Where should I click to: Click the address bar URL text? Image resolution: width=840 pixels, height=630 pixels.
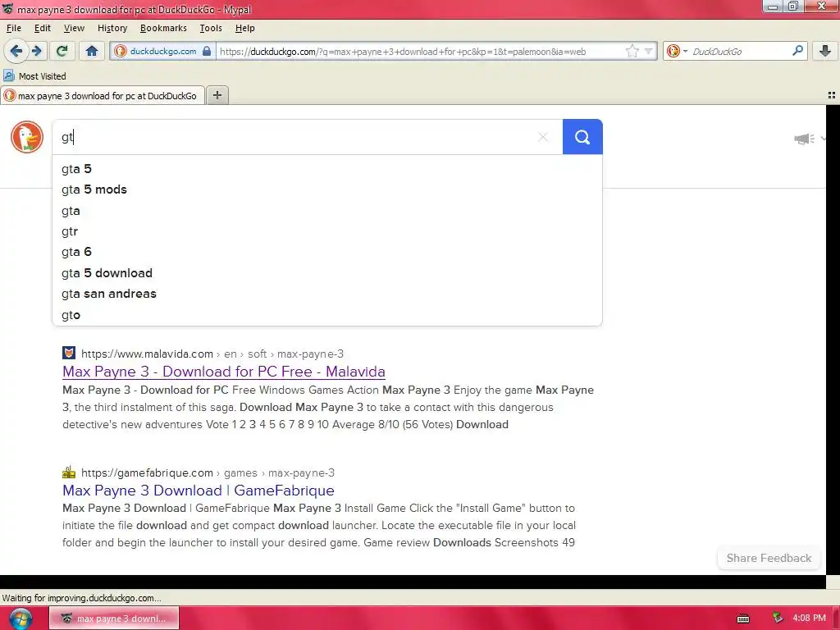(x=402, y=52)
